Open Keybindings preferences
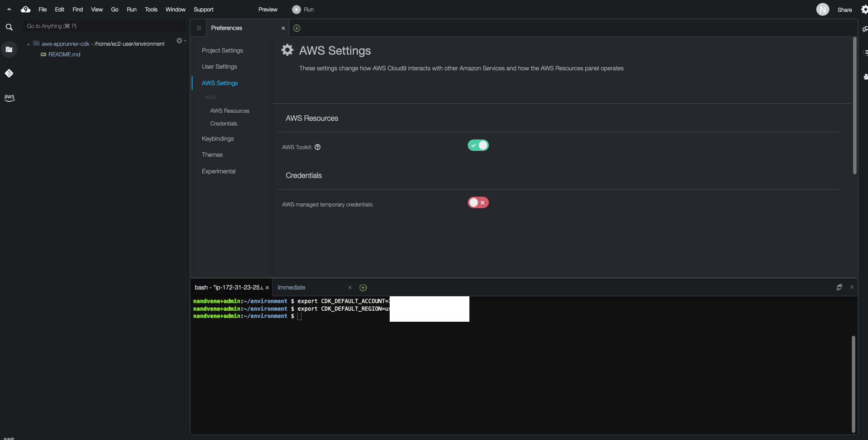The height and width of the screenshot is (440, 868). point(218,139)
